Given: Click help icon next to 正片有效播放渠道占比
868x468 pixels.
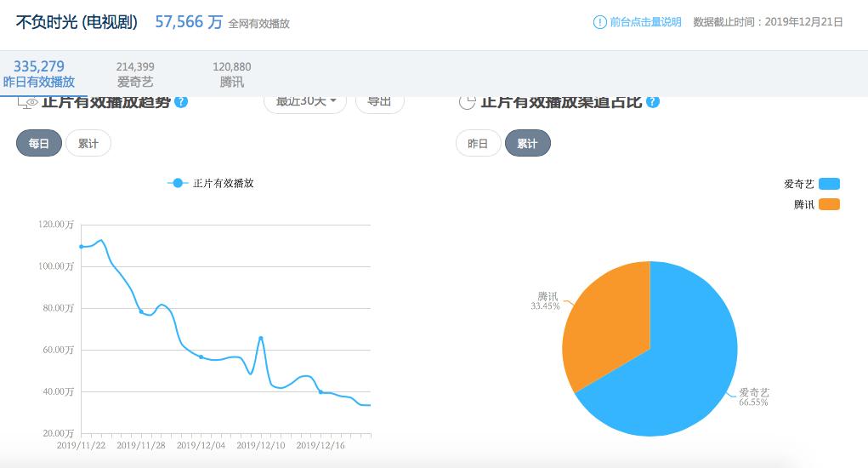Looking at the screenshot, I should point(653,101).
